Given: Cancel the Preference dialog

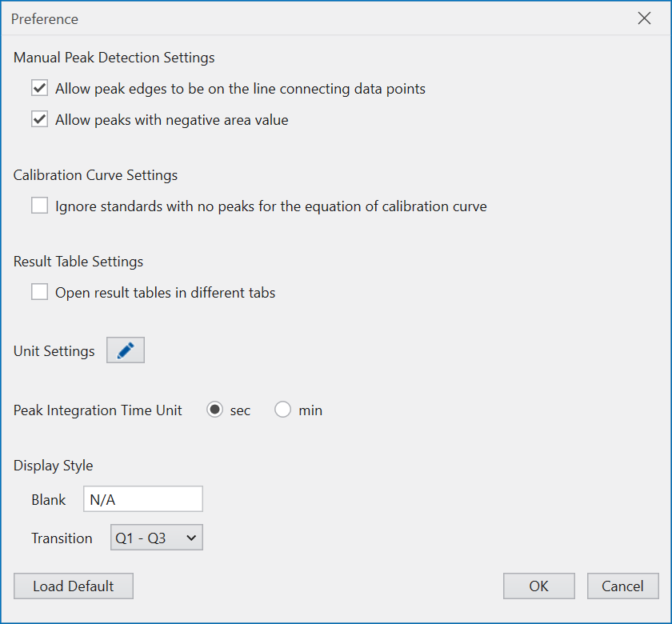Looking at the screenshot, I should (x=622, y=586).
